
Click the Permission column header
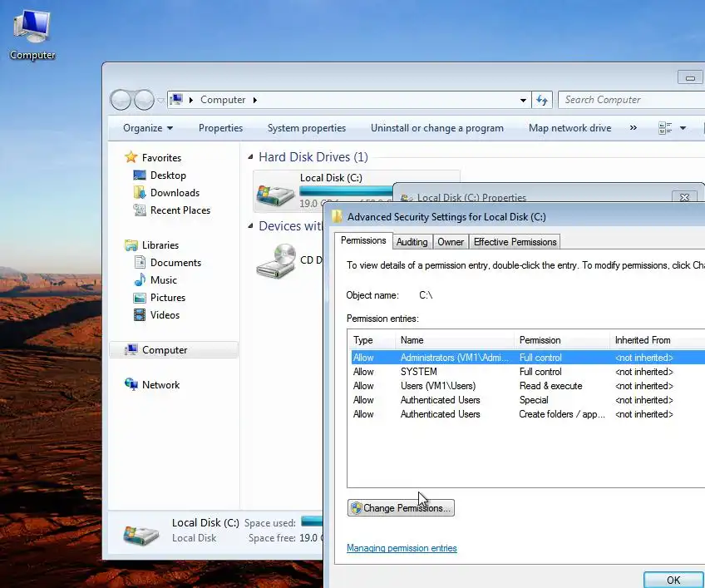[x=561, y=340]
